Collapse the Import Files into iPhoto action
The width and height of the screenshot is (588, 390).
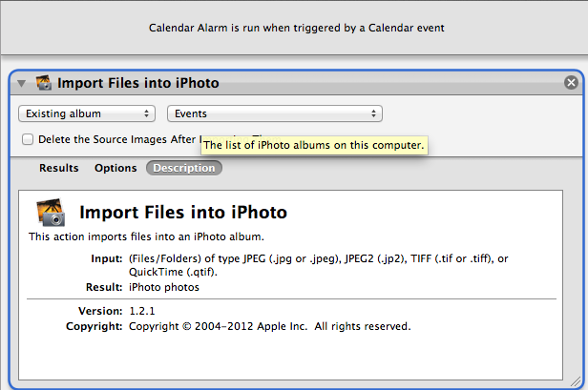click(x=21, y=83)
